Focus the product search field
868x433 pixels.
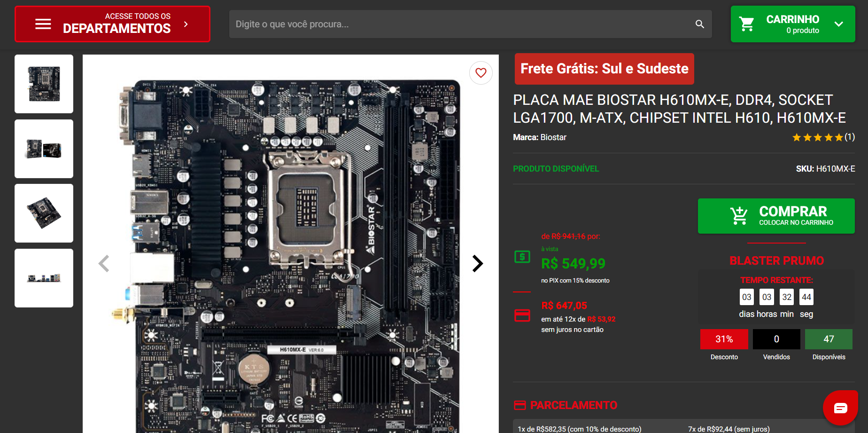470,24
